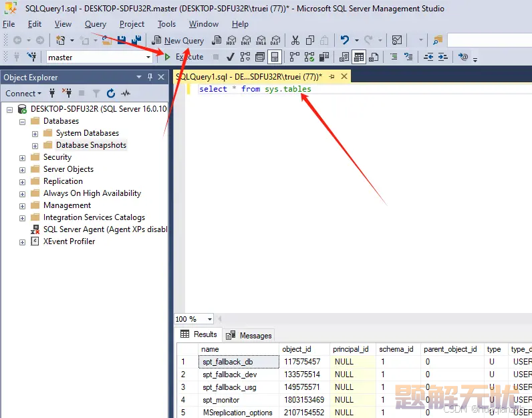Click the Undo arrow icon

click(345, 40)
